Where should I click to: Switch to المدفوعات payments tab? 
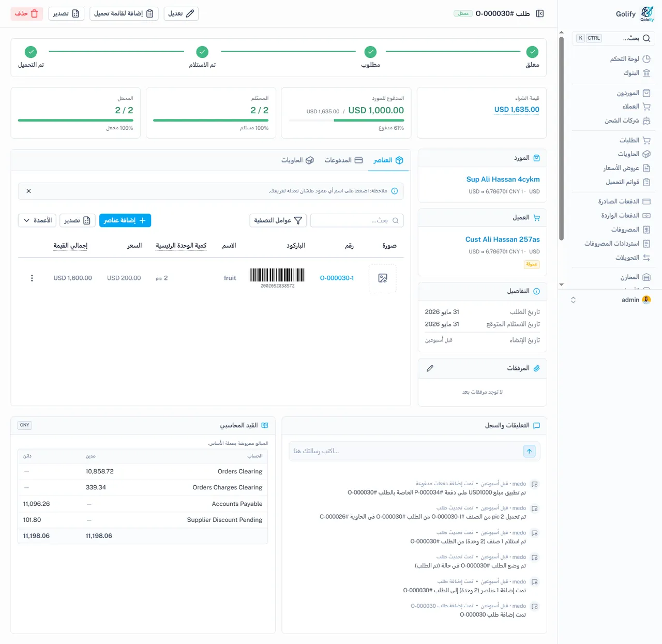344,160
